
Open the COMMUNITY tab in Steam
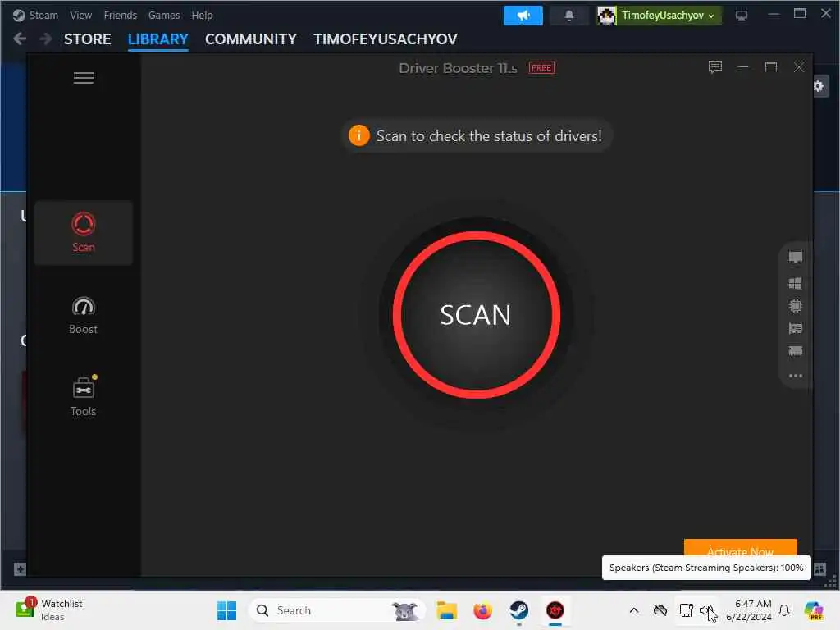point(251,39)
